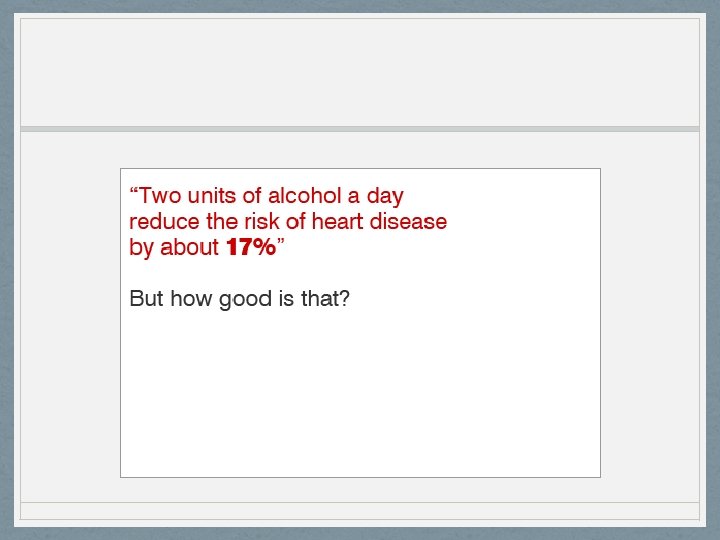Click the line "reduce the risk of heart disease"
The image size is (720, 540).
[288, 221]
